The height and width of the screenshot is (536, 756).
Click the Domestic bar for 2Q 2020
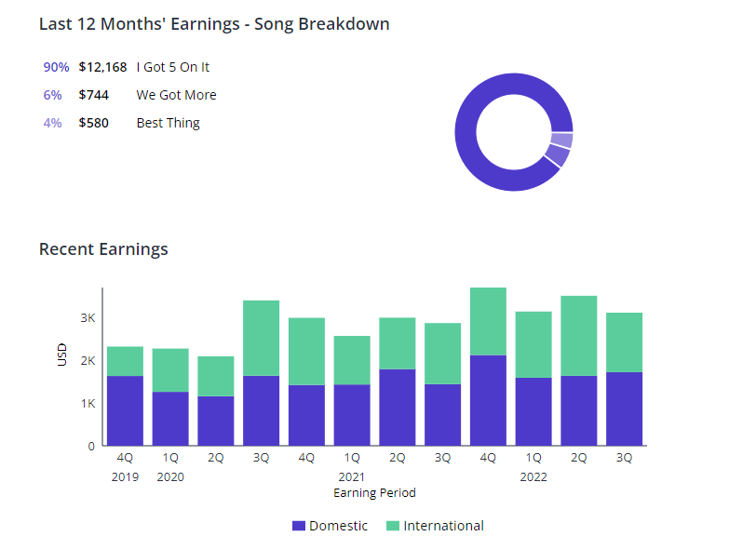[215, 421]
